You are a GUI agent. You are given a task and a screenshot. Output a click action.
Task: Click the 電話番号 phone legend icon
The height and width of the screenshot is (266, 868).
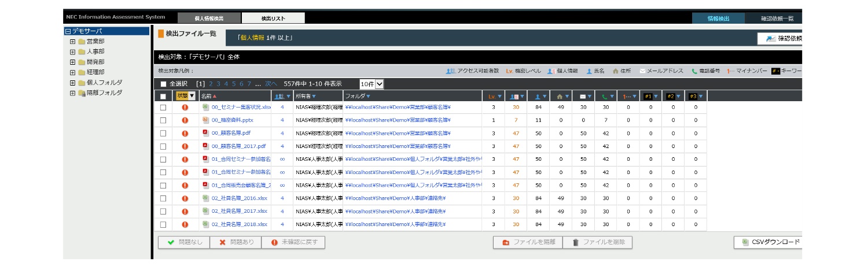pyautogui.click(x=694, y=71)
